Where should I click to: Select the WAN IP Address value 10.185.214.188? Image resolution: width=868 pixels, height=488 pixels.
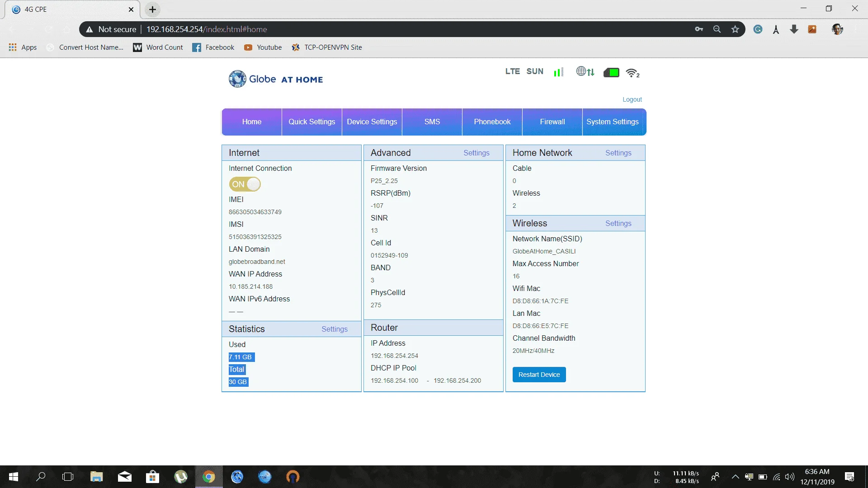click(x=250, y=286)
